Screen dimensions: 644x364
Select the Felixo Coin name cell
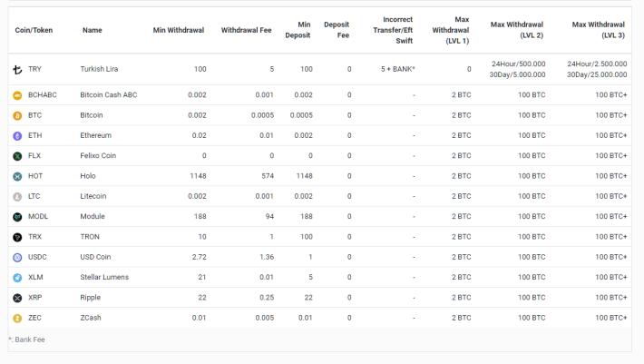(x=98, y=156)
